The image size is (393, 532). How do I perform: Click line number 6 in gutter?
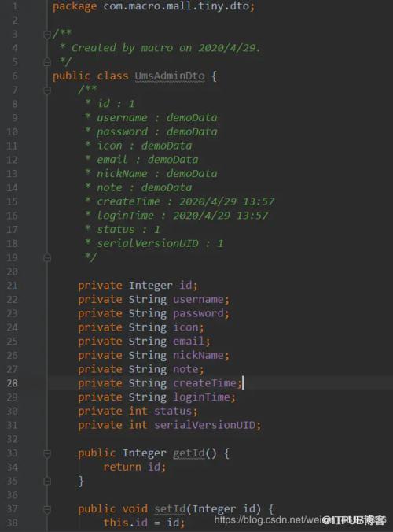click(15, 76)
